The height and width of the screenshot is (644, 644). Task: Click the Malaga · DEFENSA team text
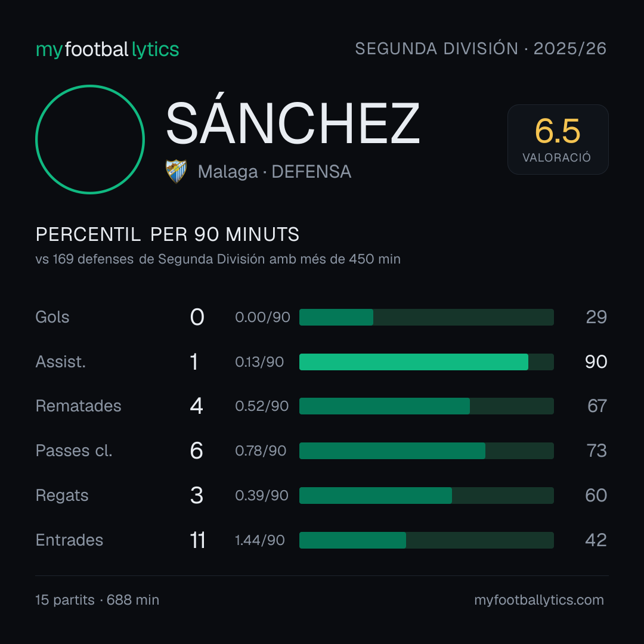pyautogui.click(x=274, y=172)
